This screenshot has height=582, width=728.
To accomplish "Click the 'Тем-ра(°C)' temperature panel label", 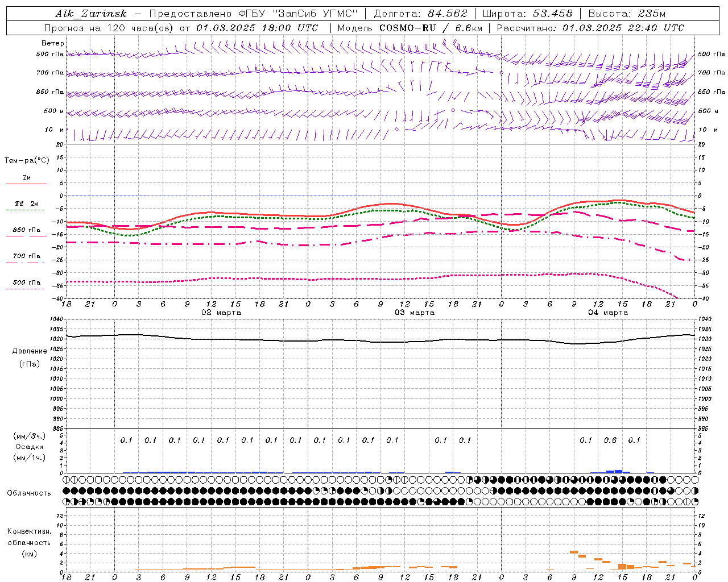I will (x=27, y=161).
